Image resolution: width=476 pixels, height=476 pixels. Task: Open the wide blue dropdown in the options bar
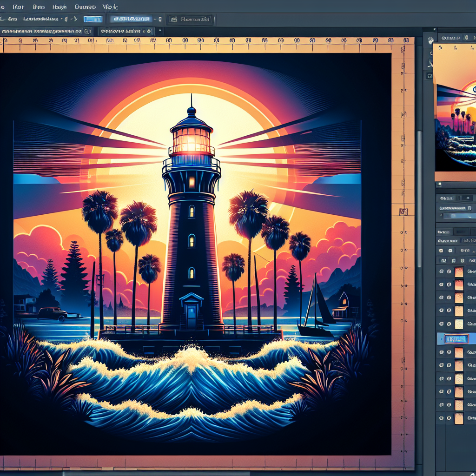tap(131, 19)
